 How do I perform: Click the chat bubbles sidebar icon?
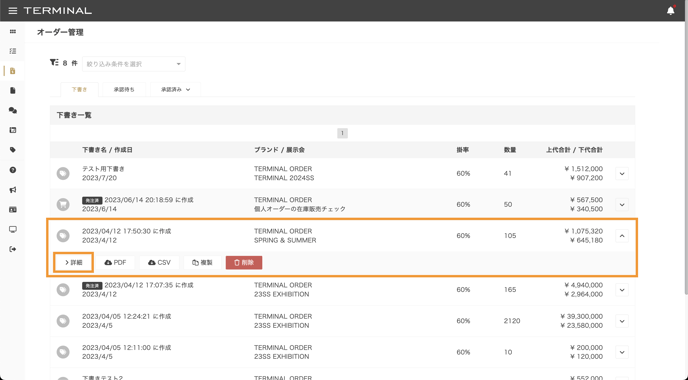[13, 111]
